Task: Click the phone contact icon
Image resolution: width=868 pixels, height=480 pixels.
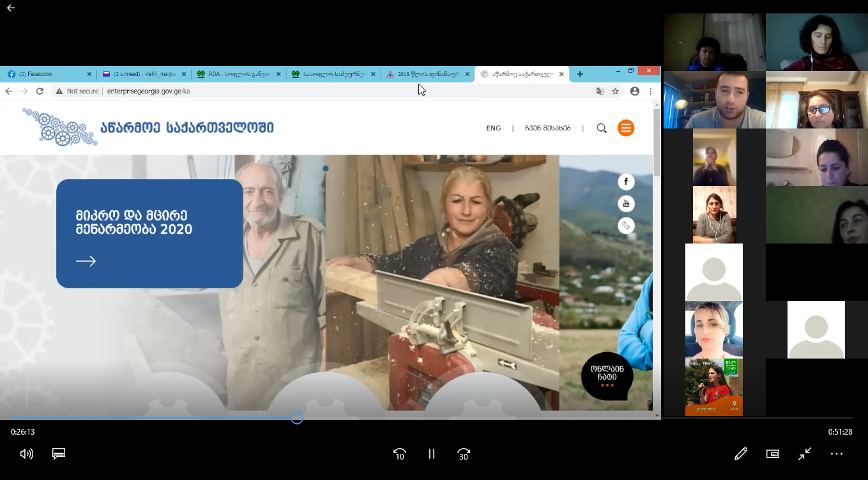Action: click(626, 226)
